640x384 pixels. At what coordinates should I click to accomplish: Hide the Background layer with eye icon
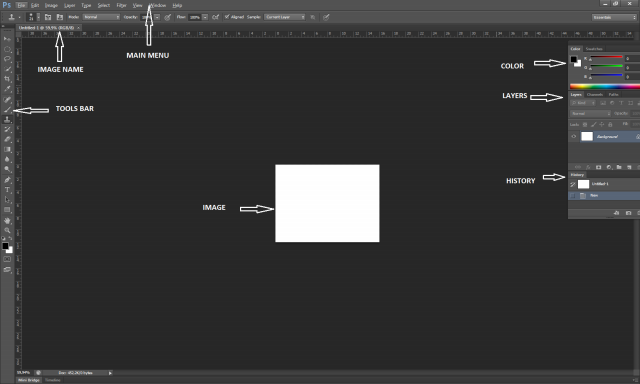[573, 136]
